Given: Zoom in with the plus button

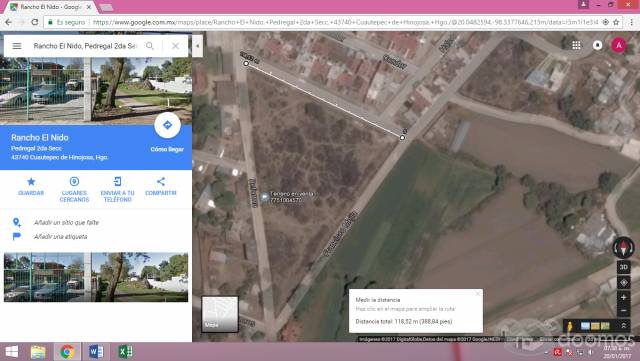Looking at the screenshot, I should [623, 297].
